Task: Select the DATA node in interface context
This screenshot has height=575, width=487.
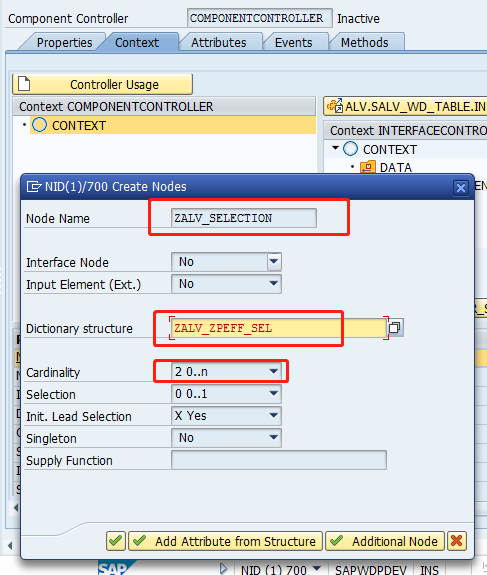Action: pos(395,168)
